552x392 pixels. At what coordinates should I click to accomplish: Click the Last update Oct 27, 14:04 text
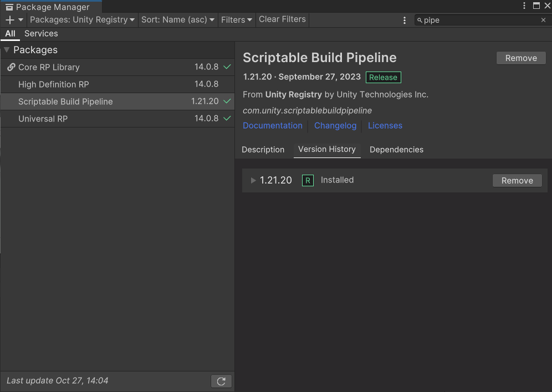tap(58, 381)
